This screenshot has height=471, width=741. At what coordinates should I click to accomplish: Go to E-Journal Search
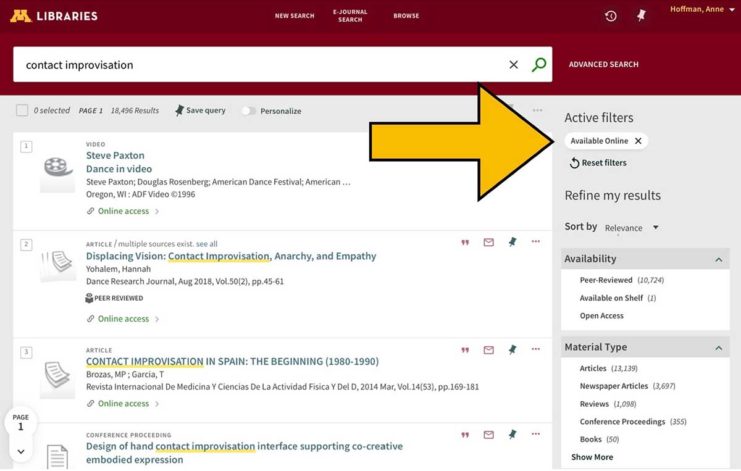pos(350,16)
